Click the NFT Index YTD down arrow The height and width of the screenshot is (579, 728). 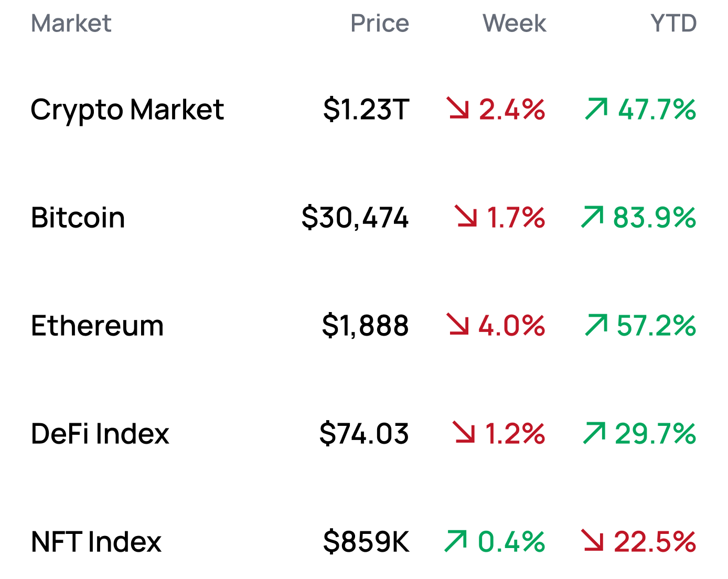(592, 541)
